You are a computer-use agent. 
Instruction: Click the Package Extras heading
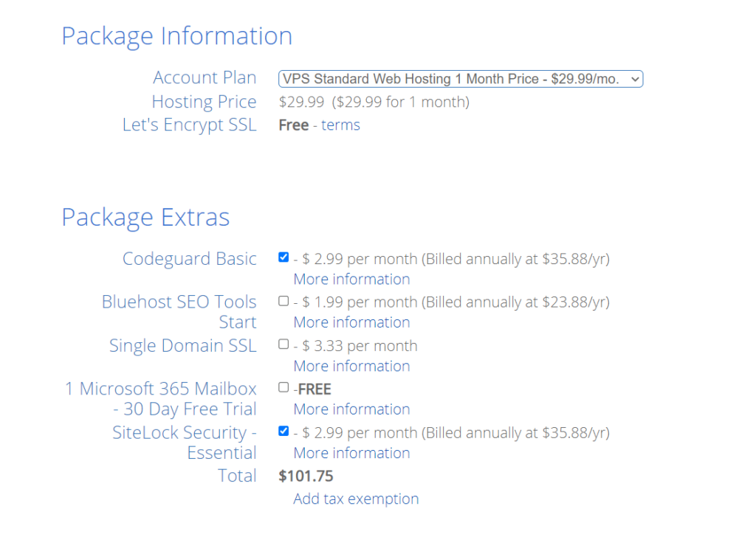[x=145, y=218]
